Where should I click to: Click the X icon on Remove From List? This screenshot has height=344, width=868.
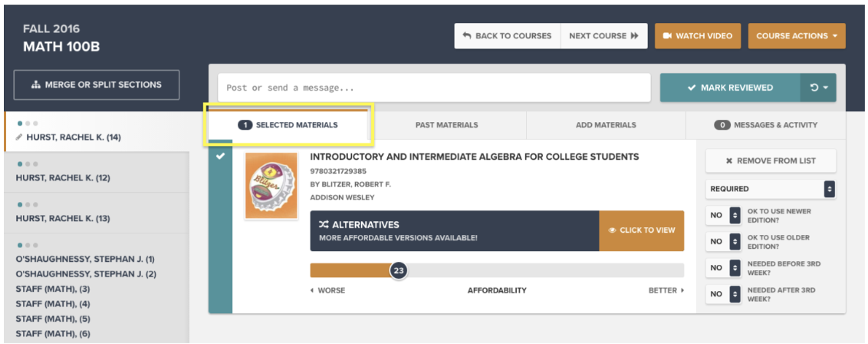point(729,160)
